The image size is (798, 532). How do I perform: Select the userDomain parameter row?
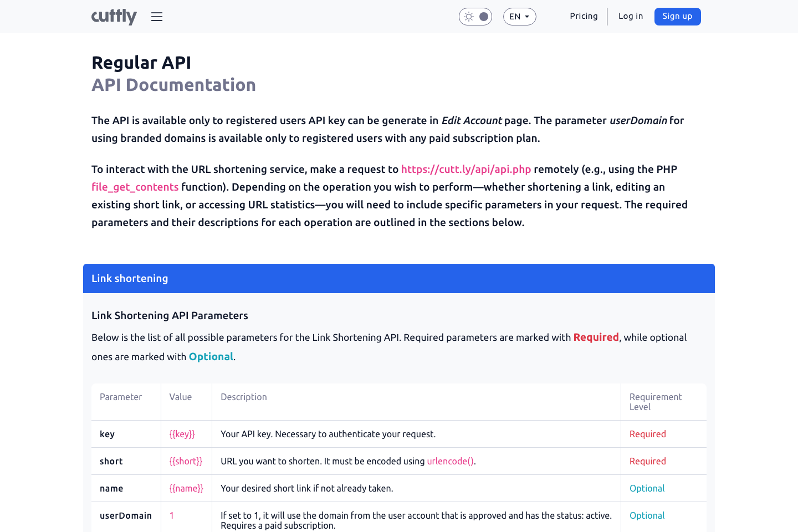tap(126, 515)
